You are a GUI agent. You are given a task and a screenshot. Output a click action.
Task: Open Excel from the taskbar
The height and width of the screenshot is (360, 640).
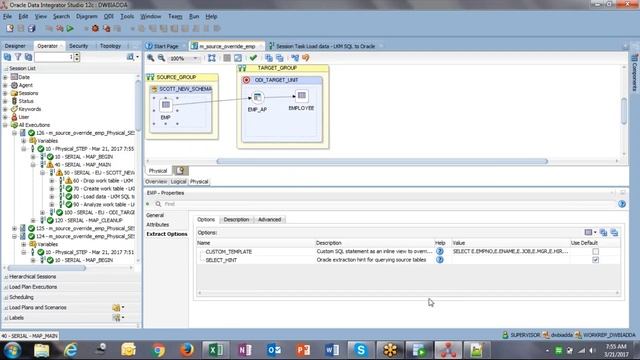216,350
